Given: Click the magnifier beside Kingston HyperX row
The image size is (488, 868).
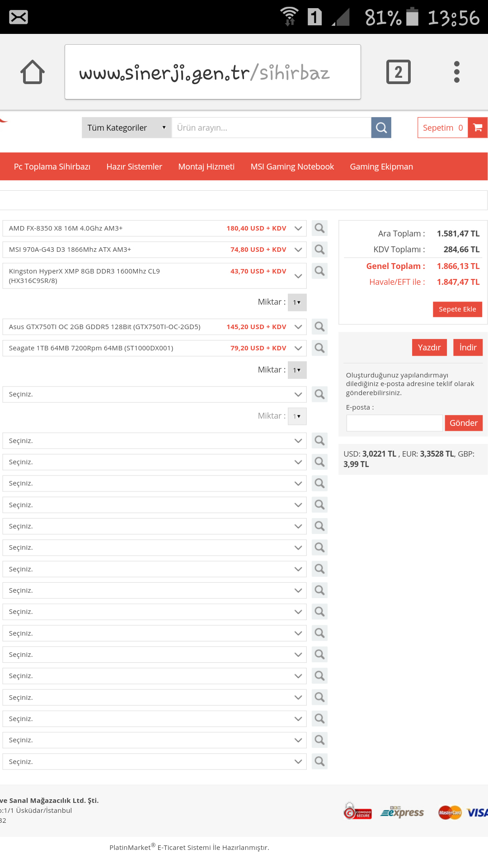Looking at the screenshot, I should [319, 271].
